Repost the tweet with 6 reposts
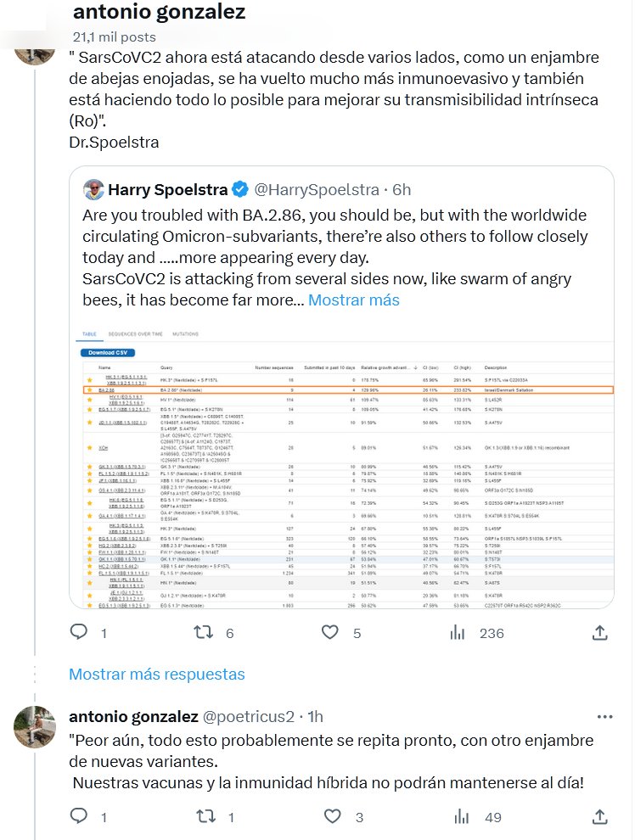 tap(205, 632)
